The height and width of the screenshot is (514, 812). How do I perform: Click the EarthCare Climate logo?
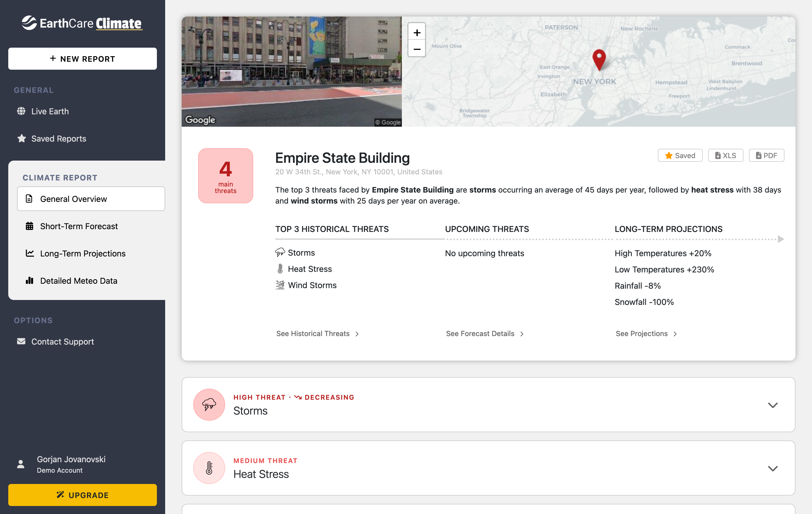click(82, 23)
